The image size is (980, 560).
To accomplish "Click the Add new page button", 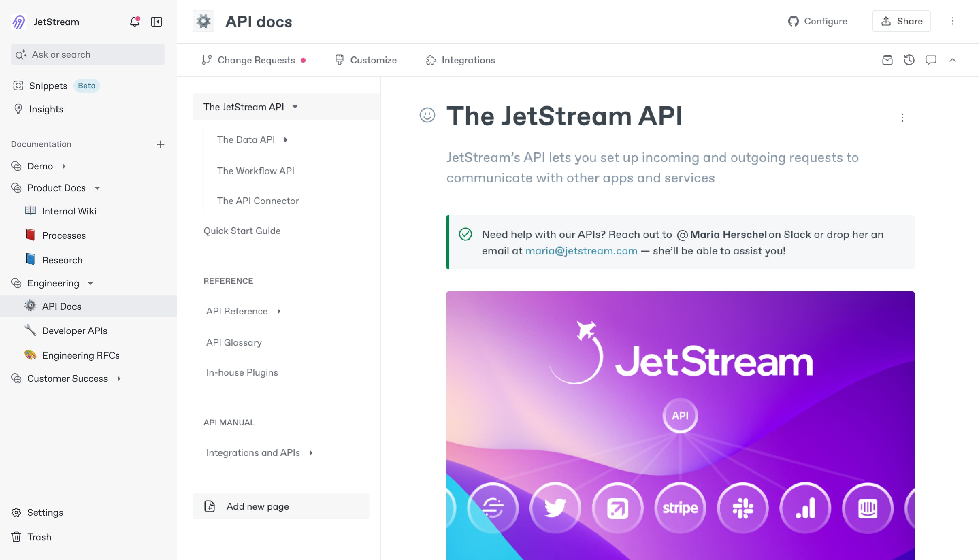I will point(258,506).
